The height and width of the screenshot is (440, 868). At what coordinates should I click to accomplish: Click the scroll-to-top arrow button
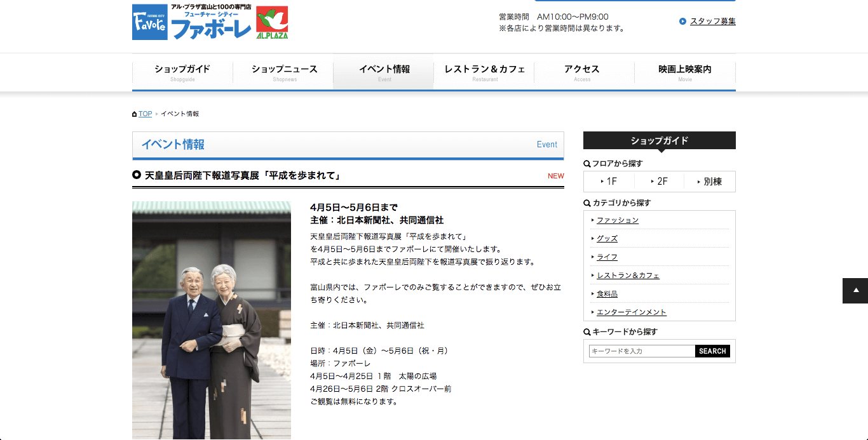[855, 291]
